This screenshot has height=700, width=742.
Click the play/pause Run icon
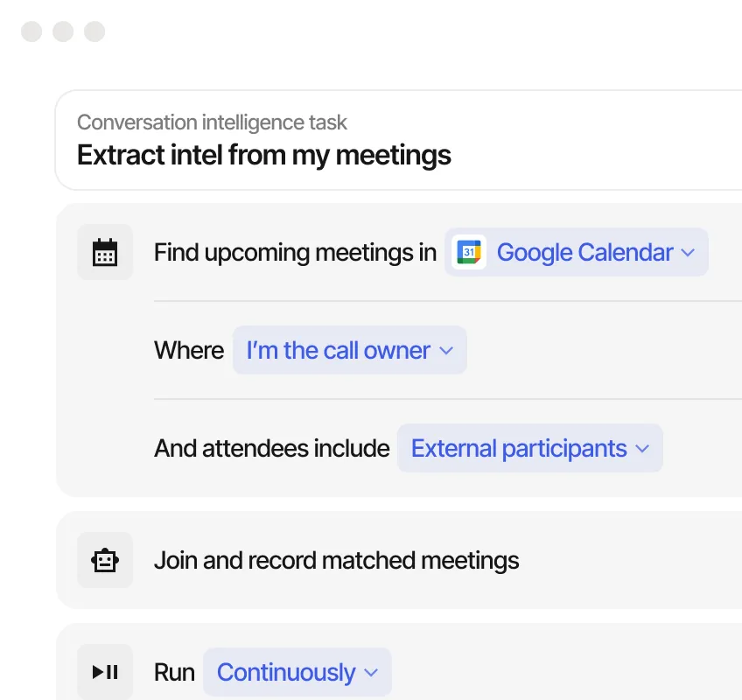click(105, 672)
